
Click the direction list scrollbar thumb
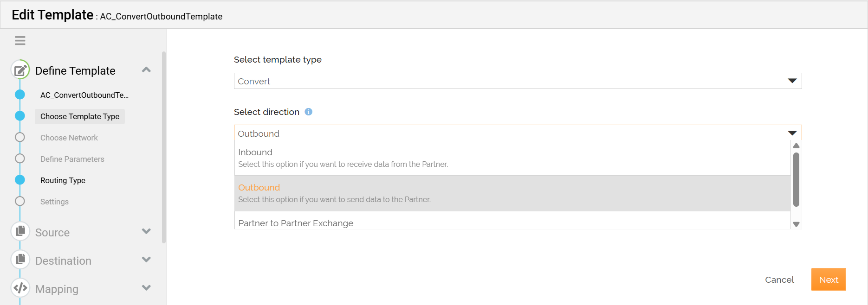tap(796, 179)
